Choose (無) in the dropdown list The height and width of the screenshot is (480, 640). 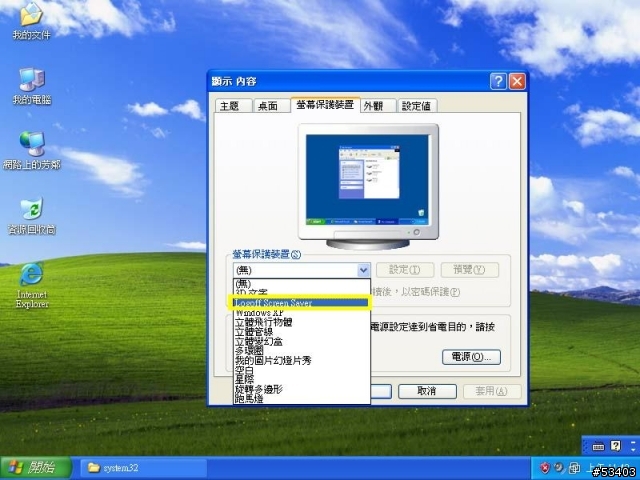click(x=302, y=283)
